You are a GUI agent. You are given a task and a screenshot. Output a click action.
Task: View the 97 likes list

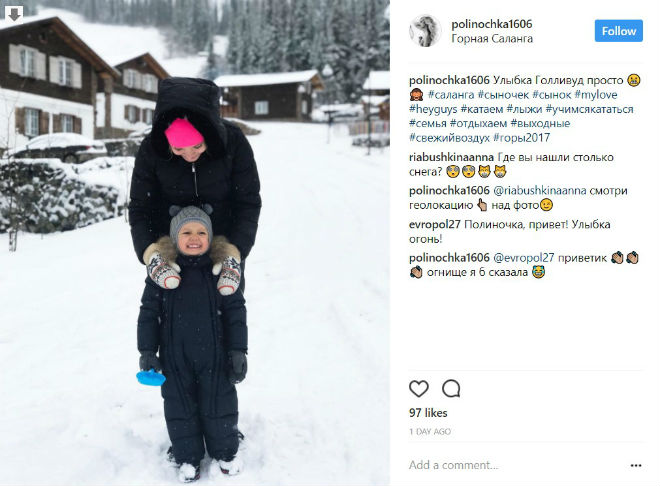pos(428,413)
